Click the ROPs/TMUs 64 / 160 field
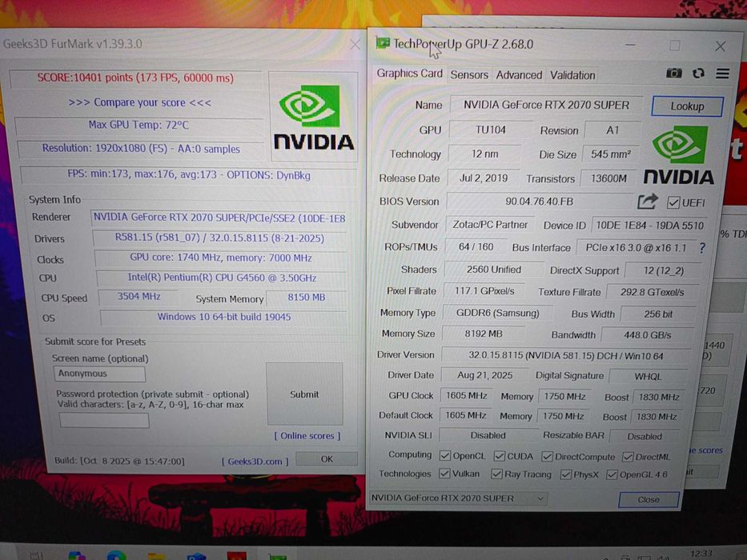The image size is (747, 560). coord(476,246)
